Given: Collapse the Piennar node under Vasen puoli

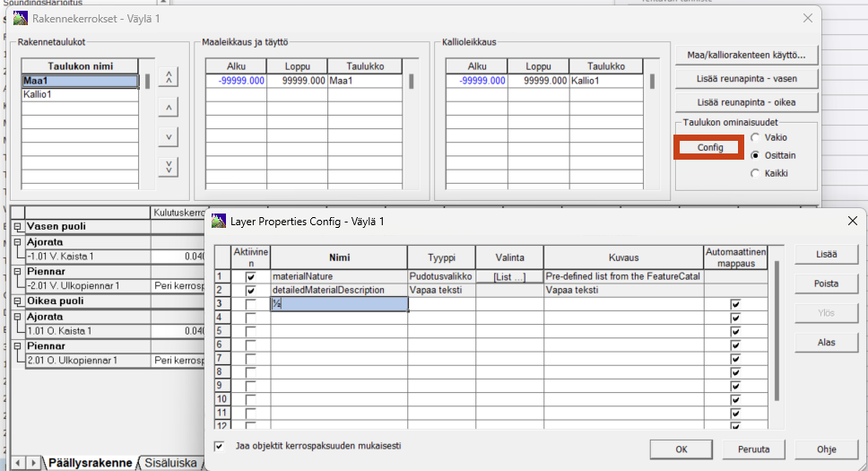Looking at the screenshot, I should (x=18, y=272).
